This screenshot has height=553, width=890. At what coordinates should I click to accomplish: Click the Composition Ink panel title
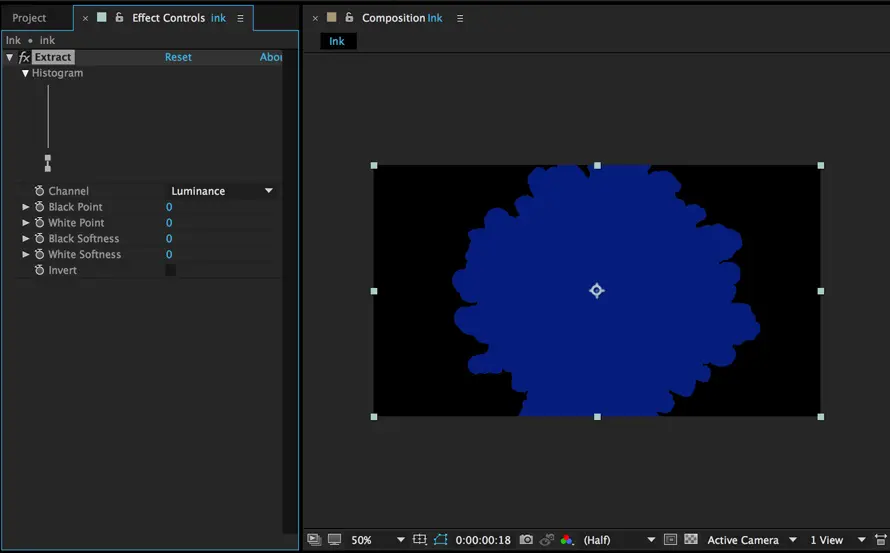pyautogui.click(x=402, y=18)
